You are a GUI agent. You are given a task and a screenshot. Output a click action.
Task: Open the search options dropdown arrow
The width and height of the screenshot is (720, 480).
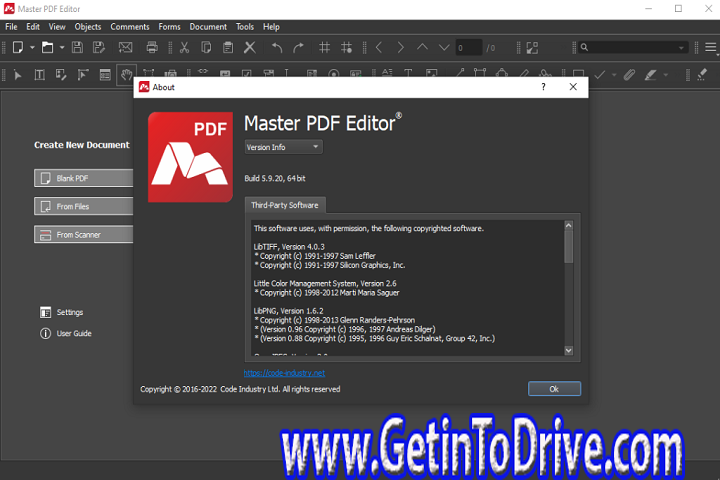(681, 48)
